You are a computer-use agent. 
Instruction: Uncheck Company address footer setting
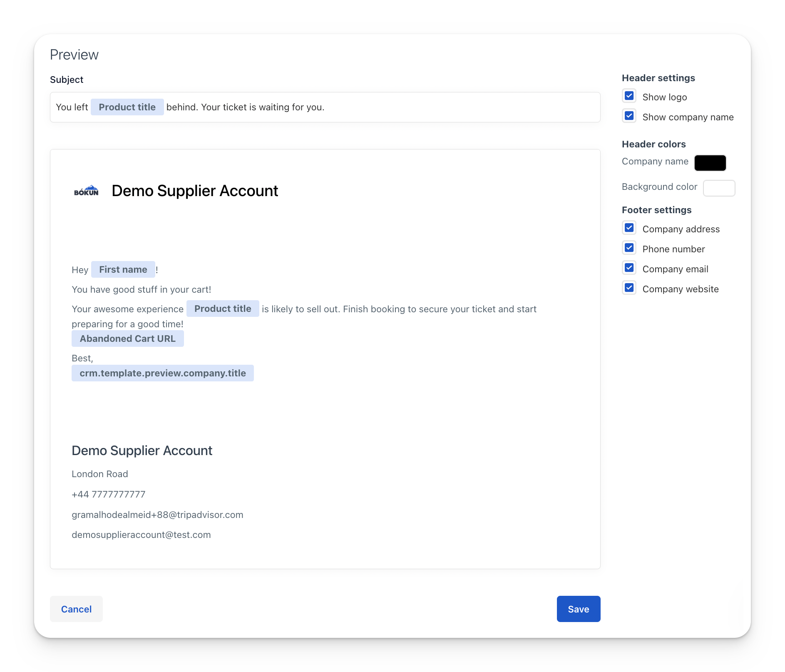pyautogui.click(x=629, y=228)
